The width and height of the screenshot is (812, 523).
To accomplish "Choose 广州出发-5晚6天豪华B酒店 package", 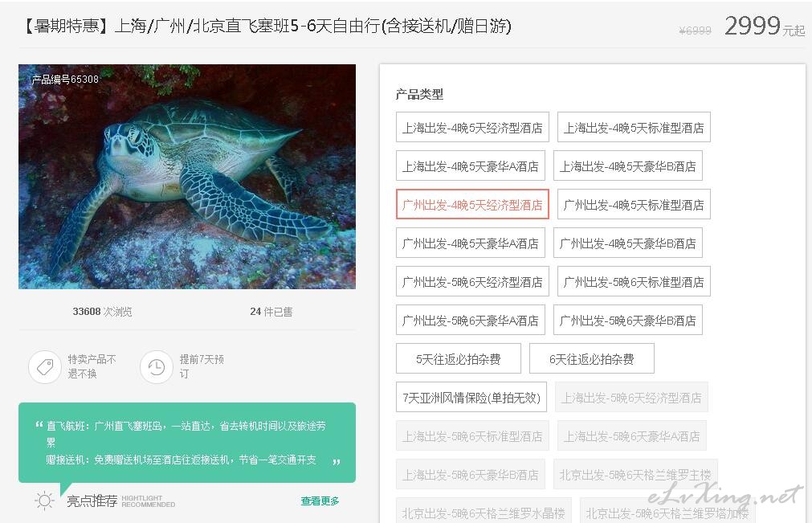I will click(627, 320).
